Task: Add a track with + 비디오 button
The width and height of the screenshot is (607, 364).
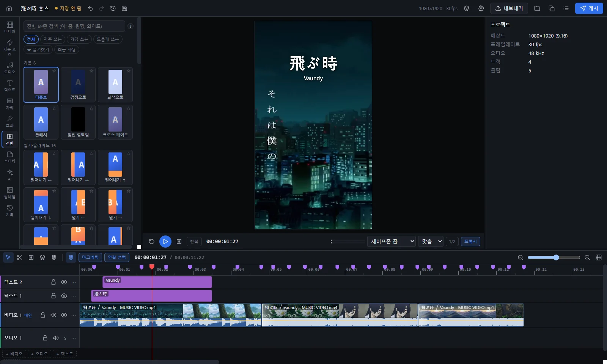Action: coord(14,354)
